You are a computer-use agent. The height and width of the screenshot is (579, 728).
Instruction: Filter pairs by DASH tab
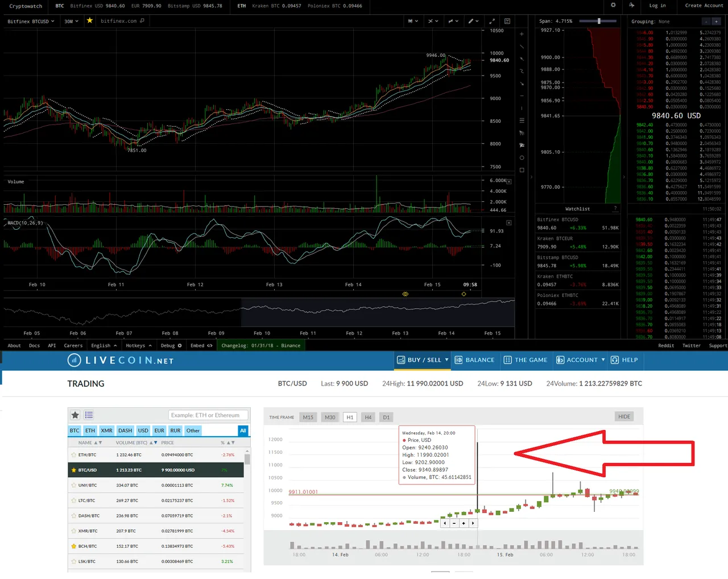click(x=125, y=431)
